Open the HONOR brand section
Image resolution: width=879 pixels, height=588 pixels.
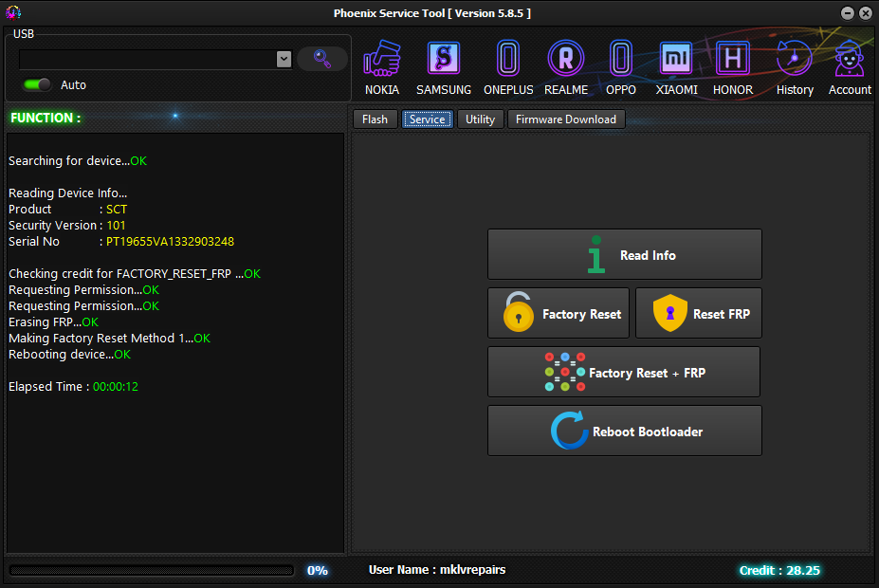pos(733,58)
